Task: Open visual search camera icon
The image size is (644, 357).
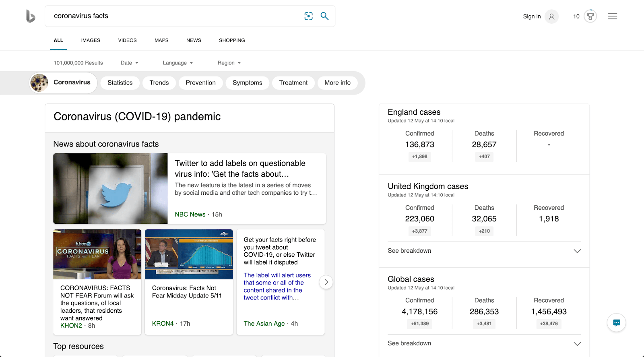Action: [x=309, y=16]
